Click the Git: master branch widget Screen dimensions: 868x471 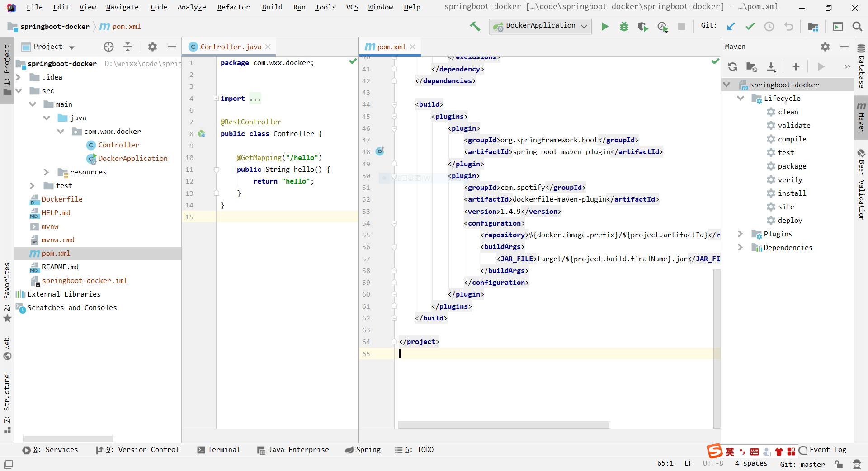click(802, 464)
